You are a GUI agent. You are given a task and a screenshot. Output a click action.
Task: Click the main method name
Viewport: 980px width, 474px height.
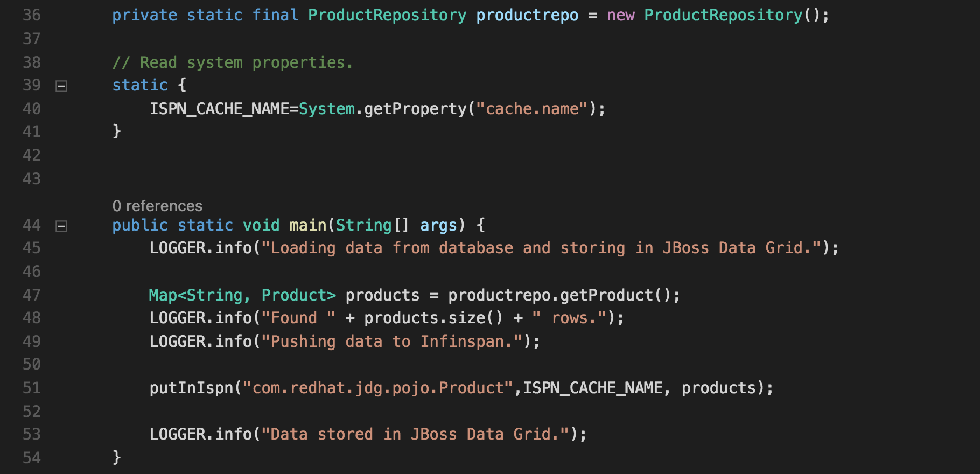pos(307,225)
